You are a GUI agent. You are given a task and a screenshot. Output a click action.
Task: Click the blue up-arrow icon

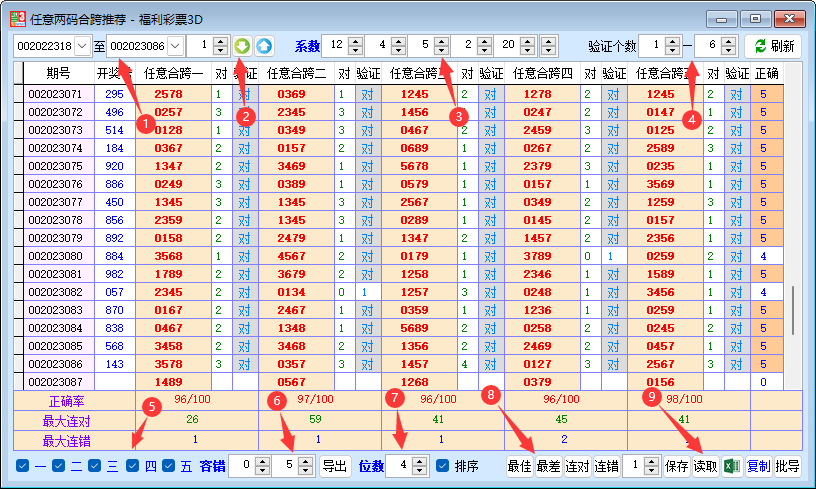tap(263, 46)
